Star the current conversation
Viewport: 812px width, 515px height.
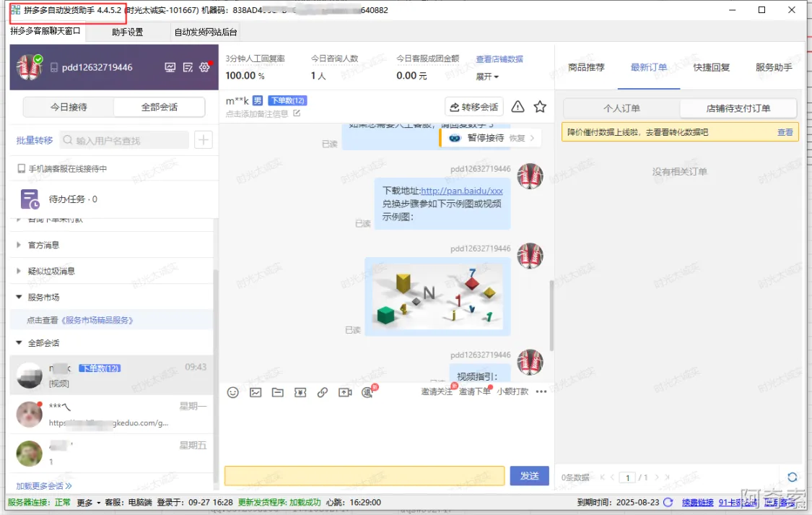(540, 107)
